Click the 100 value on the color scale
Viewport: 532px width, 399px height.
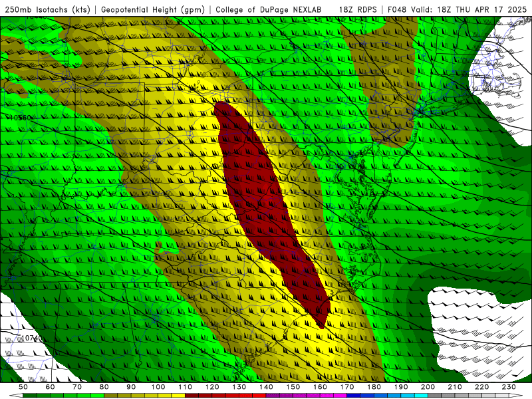(x=158, y=387)
